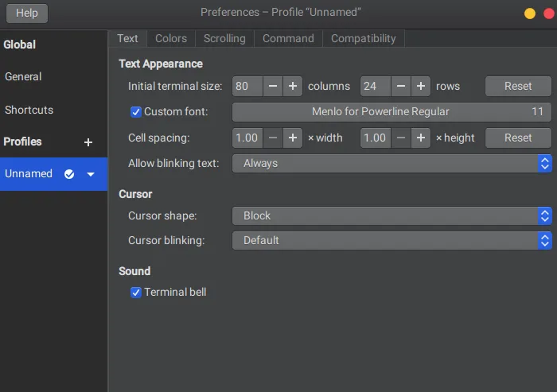Screen dimensions: 557x392
Task: Decrease cell height spacing with minus
Action: [400, 138]
